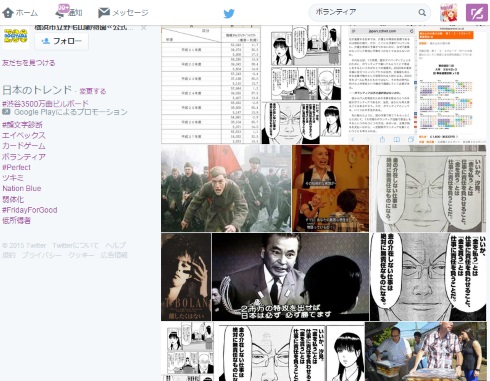Click 変更する to change trends

point(93,91)
